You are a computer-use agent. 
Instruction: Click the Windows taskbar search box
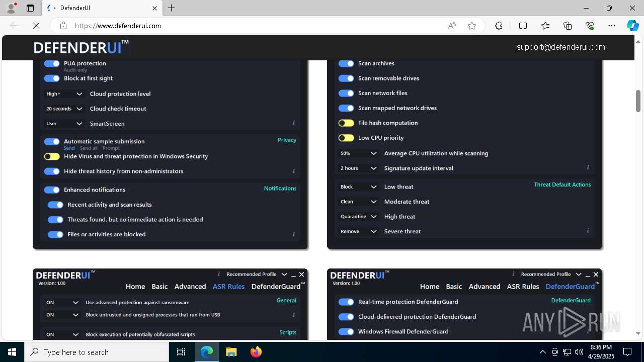tap(97, 352)
